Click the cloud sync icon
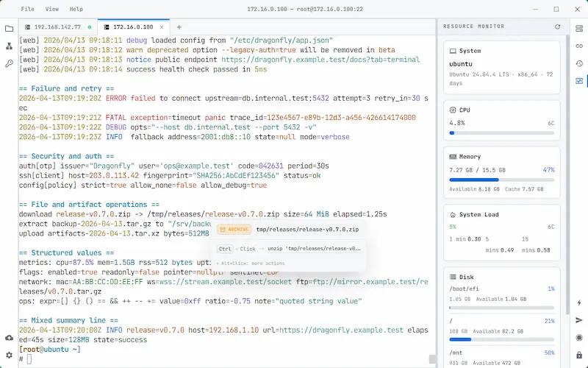The width and height of the screenshot is (588, 368). [x=10, y=338]
